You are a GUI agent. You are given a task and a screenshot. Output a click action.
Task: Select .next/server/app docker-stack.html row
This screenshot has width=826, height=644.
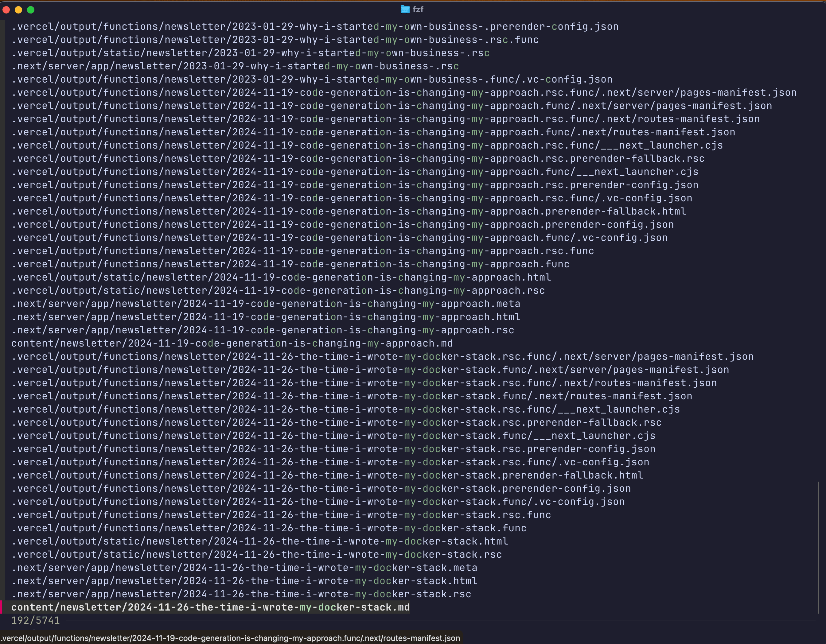point(244,581)
